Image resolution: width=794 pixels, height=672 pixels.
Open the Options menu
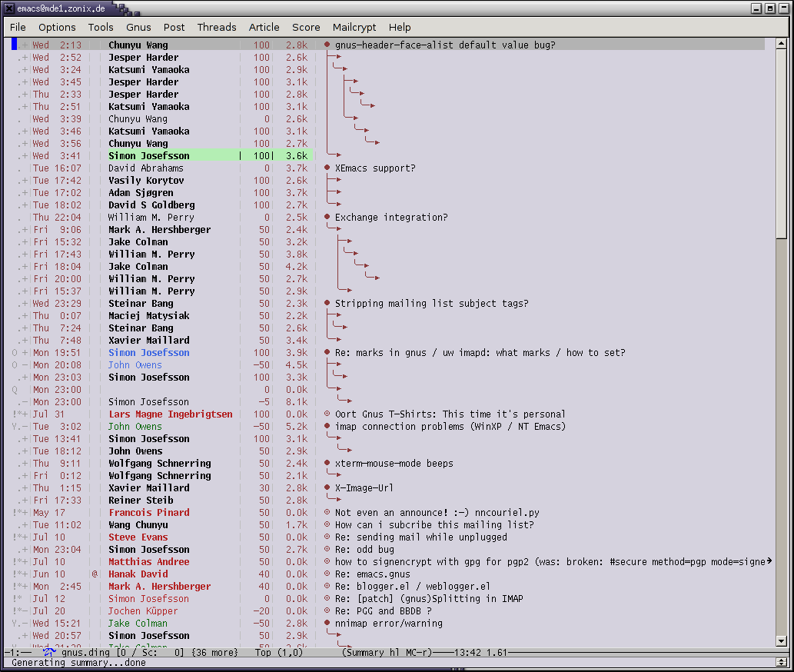pyautogui.click(x=57, y=28)
